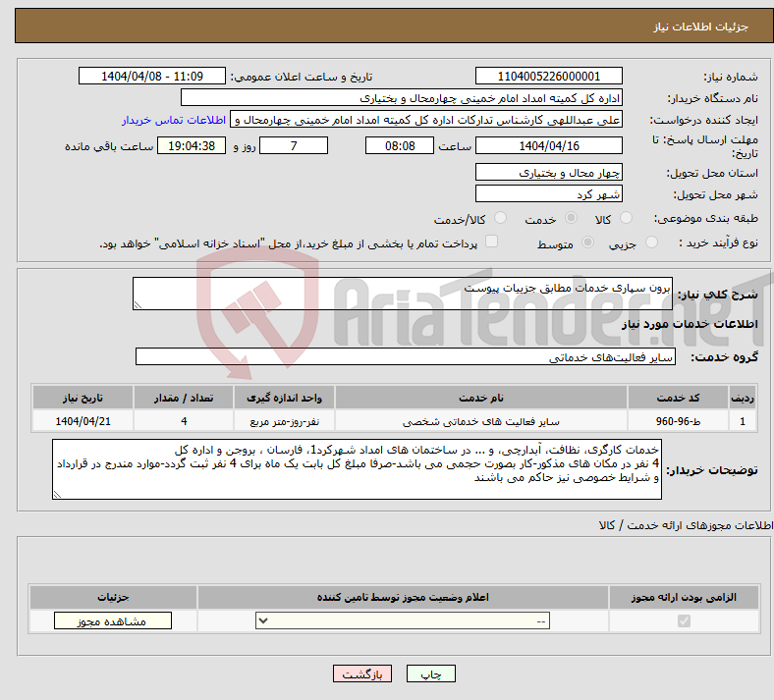
Task: Click the کد خدمت column header
Action: [679, 398]
